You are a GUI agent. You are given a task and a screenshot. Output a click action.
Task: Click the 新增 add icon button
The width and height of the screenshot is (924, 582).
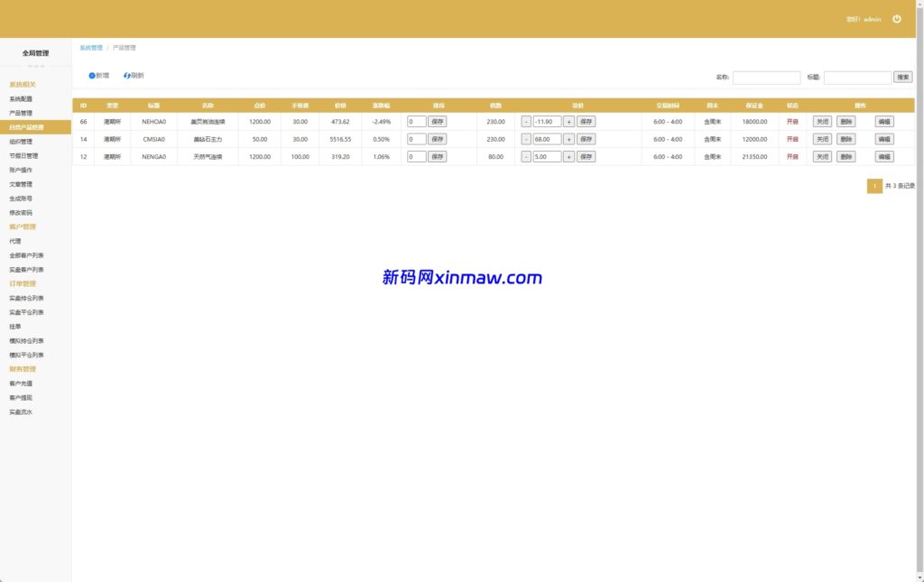tap(98, 76)
